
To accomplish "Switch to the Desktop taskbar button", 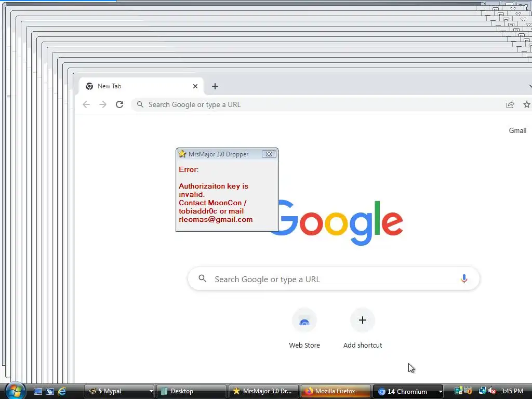I will tap(191, 391).
